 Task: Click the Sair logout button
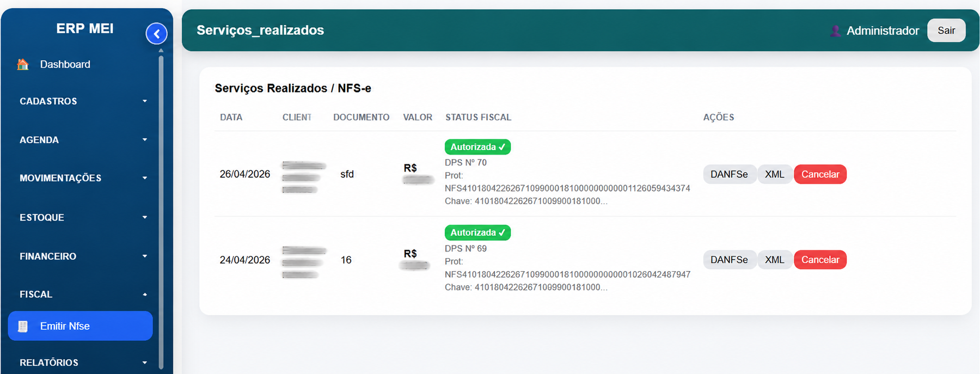[x=946, y=30]
